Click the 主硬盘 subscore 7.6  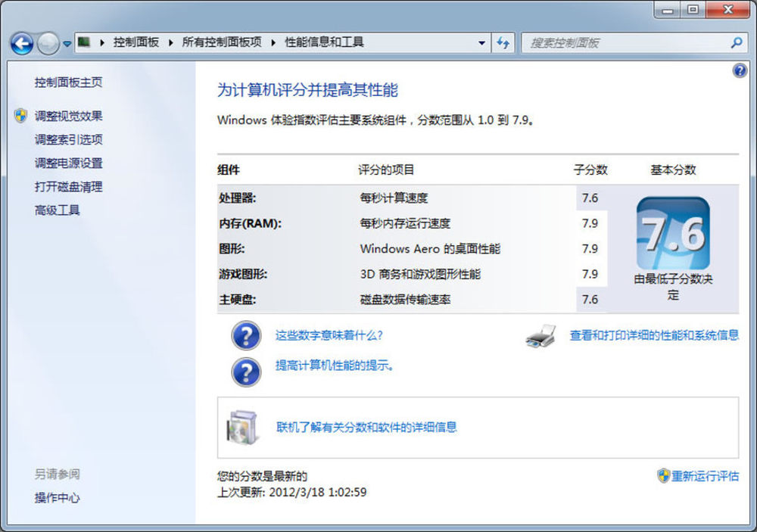point(590,300)
